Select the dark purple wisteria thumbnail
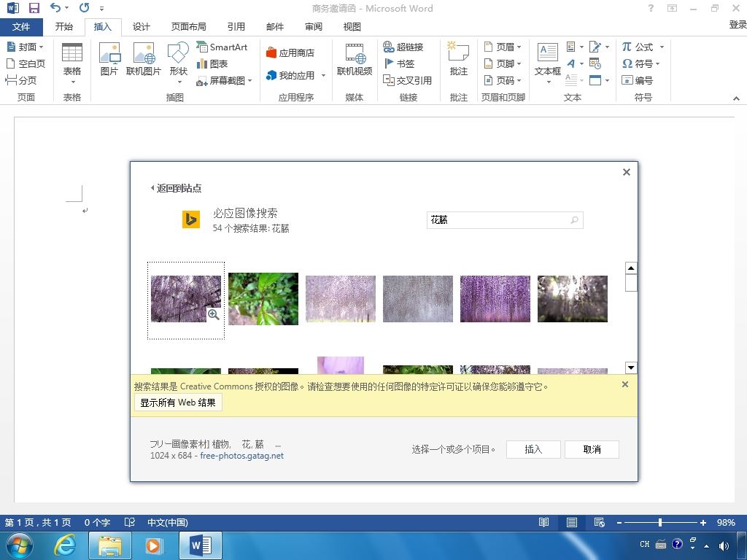The width and height of the screenshot is (747, 560). (495, 298)
